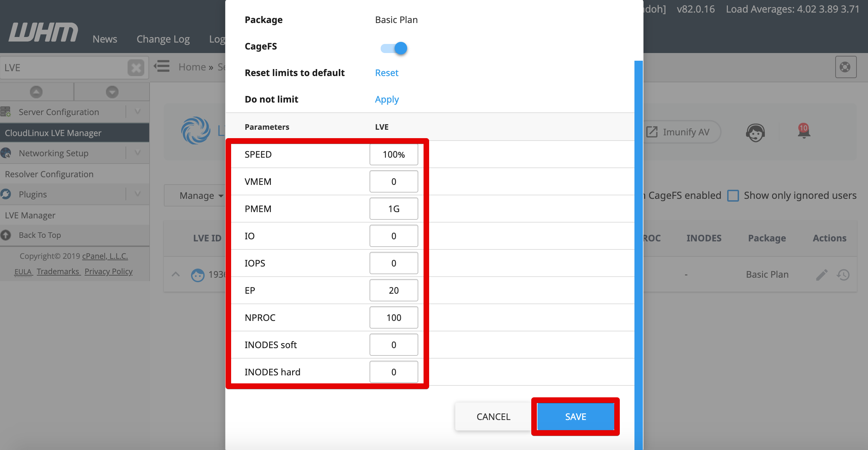Click the pencil edit icon for Basic Plan
The width and height of the screenshot is (868, 450).
click(x=822, y=275)
